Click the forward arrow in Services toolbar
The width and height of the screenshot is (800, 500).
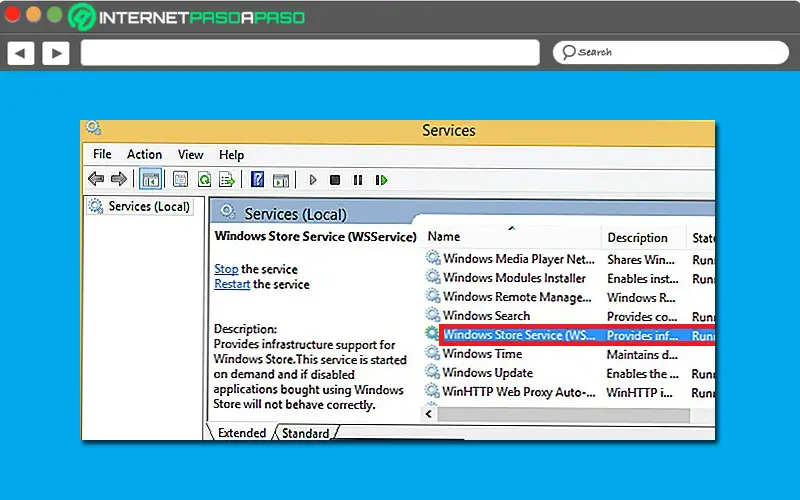[119, 179]
